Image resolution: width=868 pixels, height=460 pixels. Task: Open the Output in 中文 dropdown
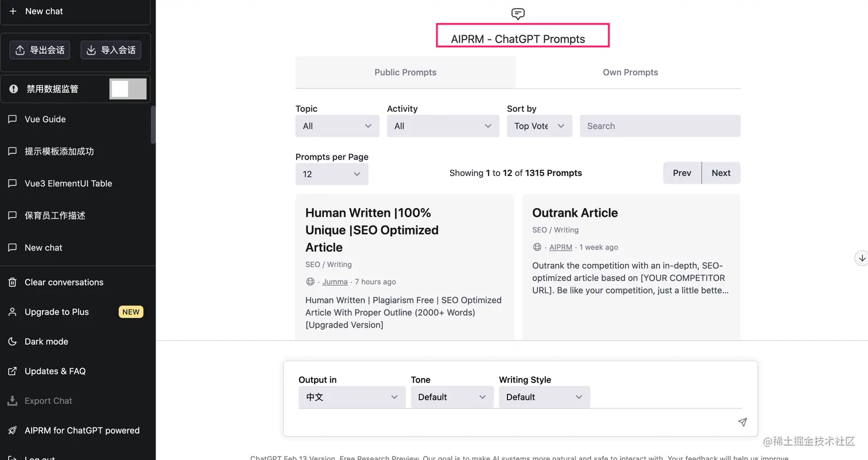(352, 397)
